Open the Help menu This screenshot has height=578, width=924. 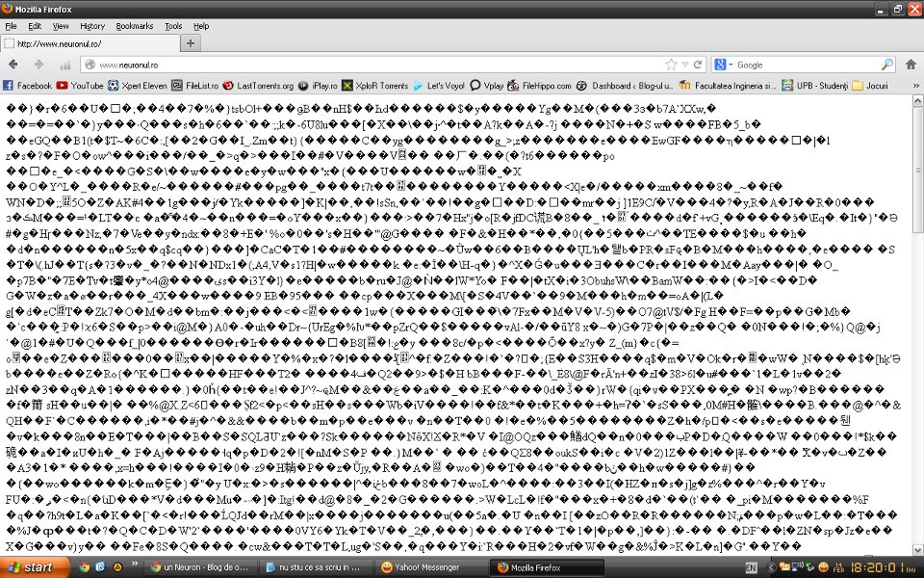pos(201,26)
